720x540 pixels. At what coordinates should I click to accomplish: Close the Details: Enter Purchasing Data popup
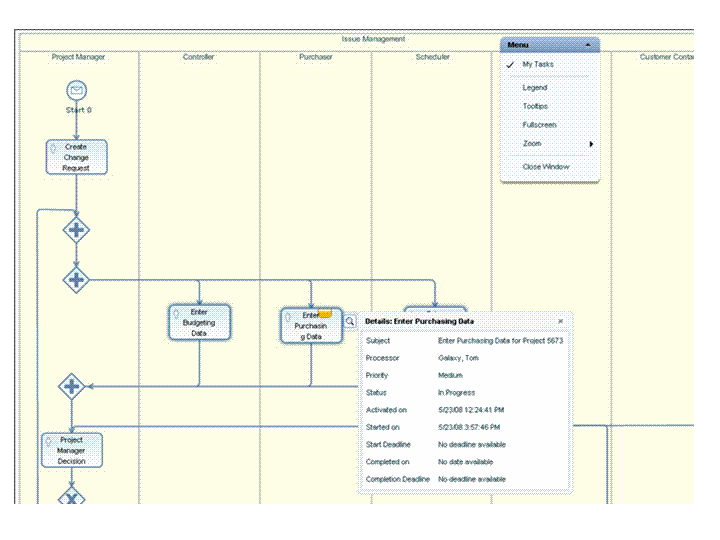pos(560,321)
